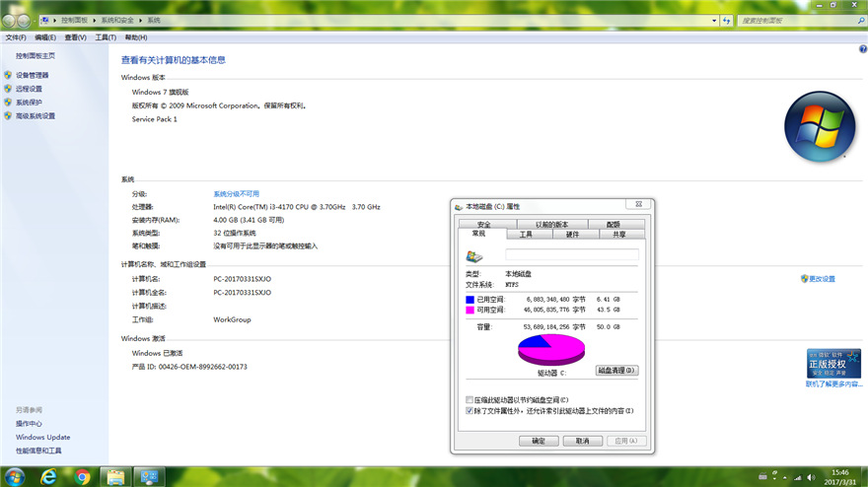Screen dimensions: 868x487
Task: Click the drive icon in properties dialog
Action: tap(474, 255)
